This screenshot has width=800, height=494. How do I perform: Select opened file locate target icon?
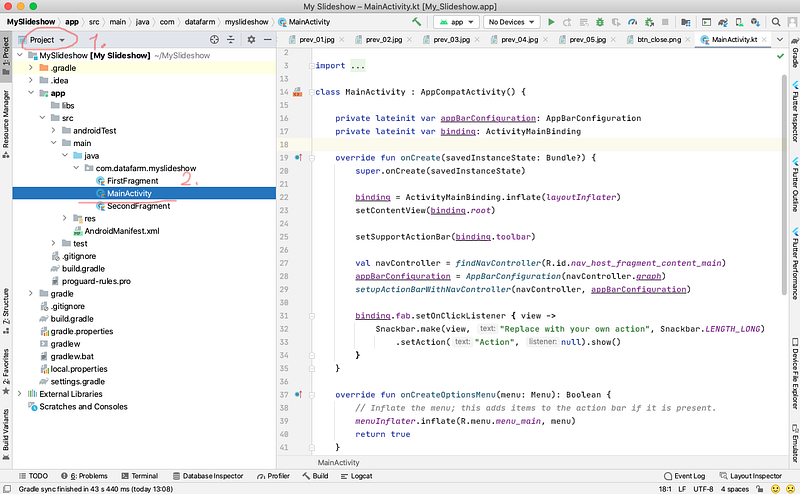[x=214, y=39]
